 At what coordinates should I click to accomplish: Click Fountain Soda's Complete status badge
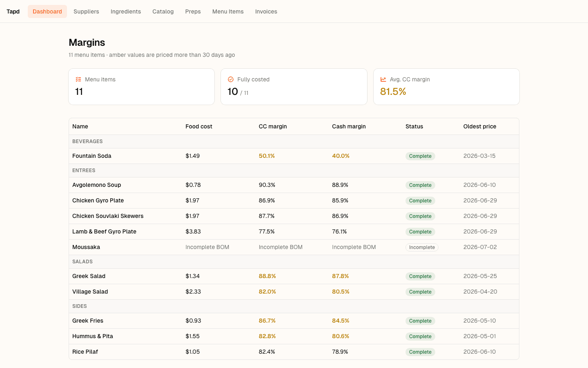[x=420, y=156]
